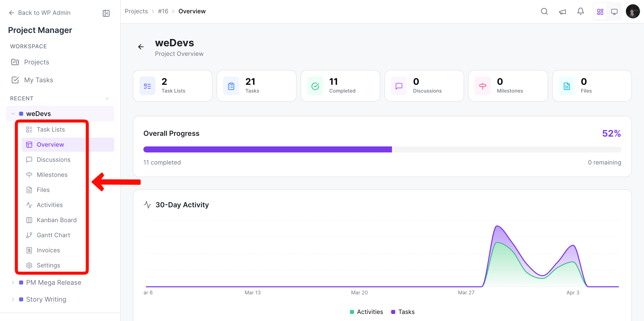Switch to grid layout view in top bar
Screen dimensions: 644x321
click(600, 11)
